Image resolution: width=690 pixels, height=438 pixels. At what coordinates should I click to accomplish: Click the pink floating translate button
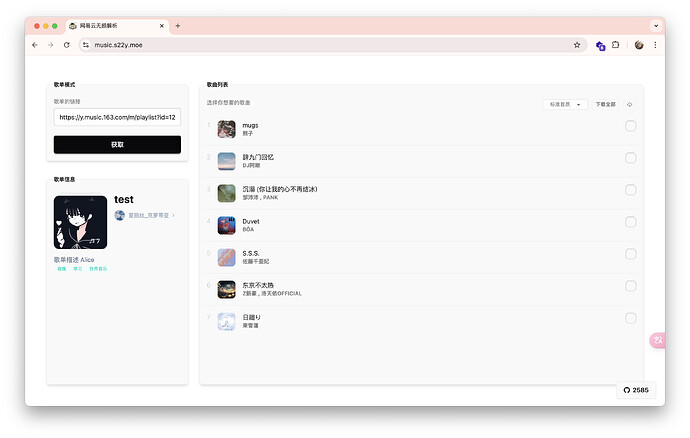coord(657,340)
